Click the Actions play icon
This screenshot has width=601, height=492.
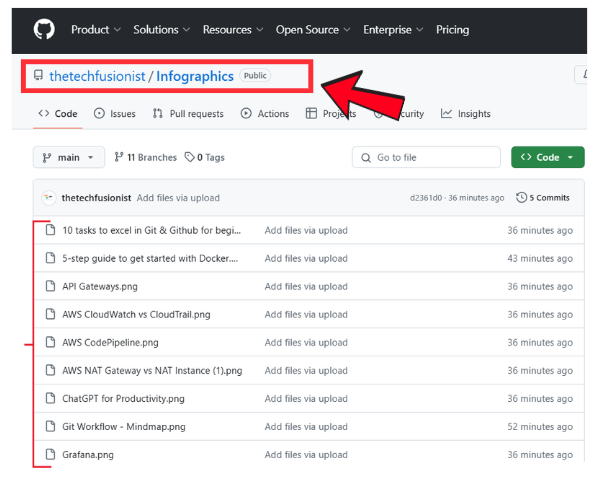[x=246, y=113]
